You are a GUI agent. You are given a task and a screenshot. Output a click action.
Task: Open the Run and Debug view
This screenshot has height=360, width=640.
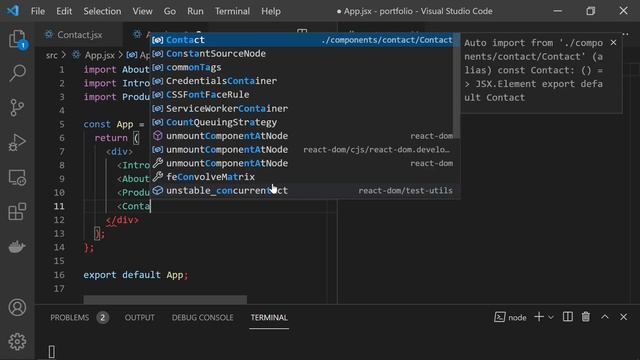(17, 143)
